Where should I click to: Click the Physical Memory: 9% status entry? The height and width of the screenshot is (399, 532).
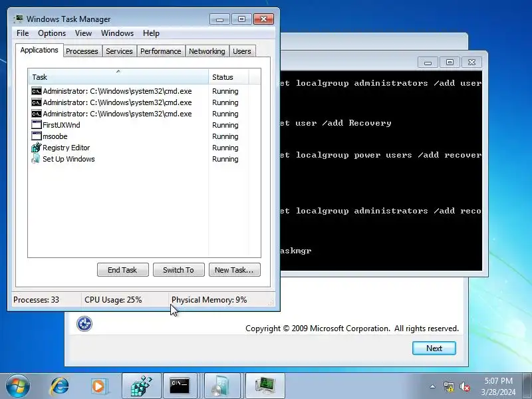click(209, 300)
